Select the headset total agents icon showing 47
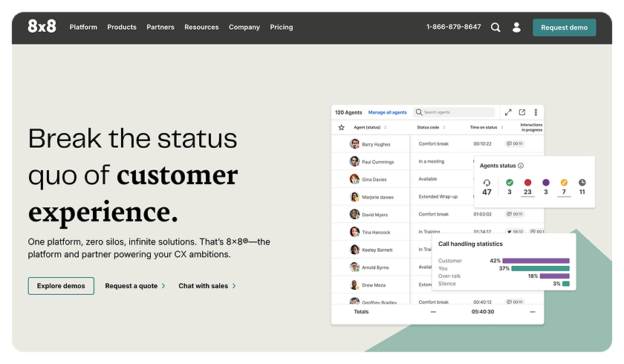This screenshot has width=624, height=364. [487, 183]
